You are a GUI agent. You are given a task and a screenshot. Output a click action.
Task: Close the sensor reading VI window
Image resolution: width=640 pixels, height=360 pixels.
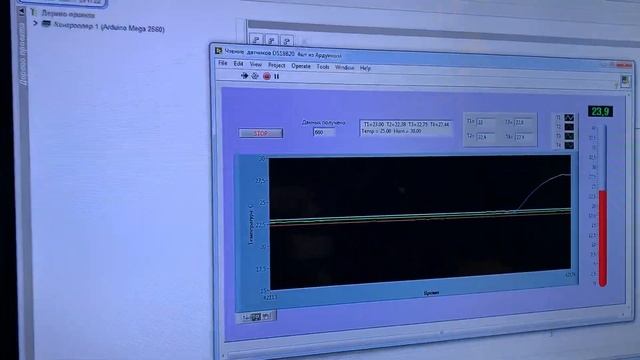click(x=625, y=65)
